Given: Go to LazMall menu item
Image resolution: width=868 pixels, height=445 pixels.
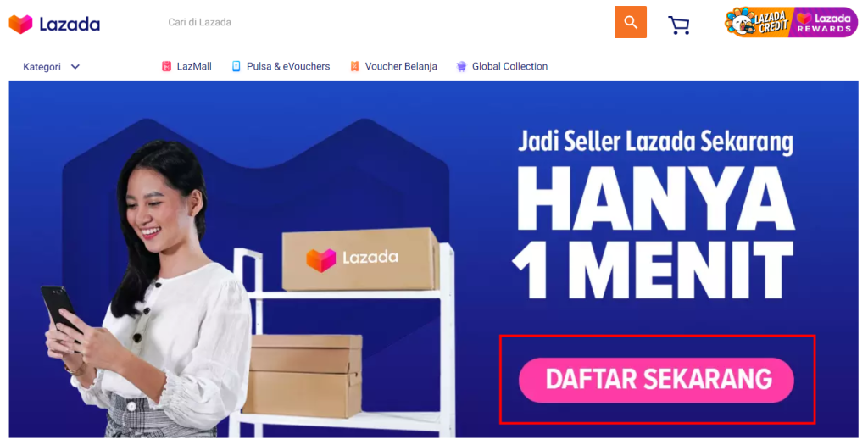Looking at the screenshot, I should click(x=194, y=66).
